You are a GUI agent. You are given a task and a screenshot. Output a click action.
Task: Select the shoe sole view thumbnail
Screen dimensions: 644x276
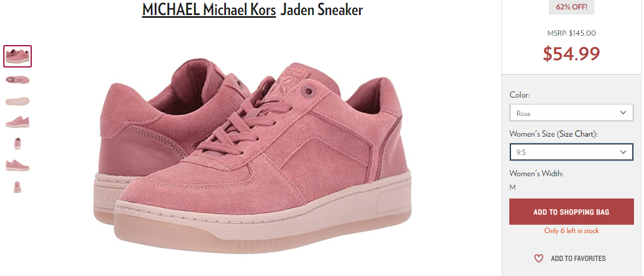click(x=17, y=101)
